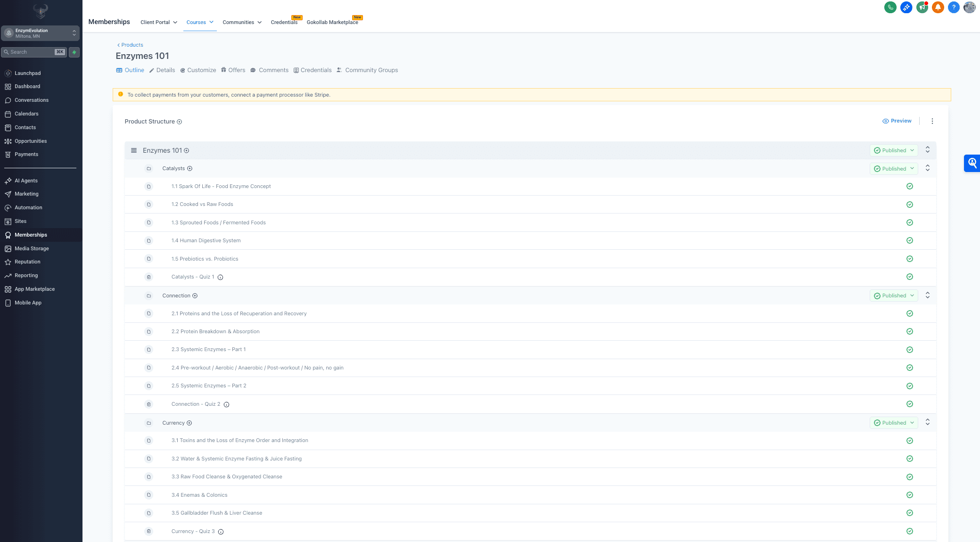The image size is (980, 542).
Task: Click the profile avatar at top right
Action: coord(969,7)
